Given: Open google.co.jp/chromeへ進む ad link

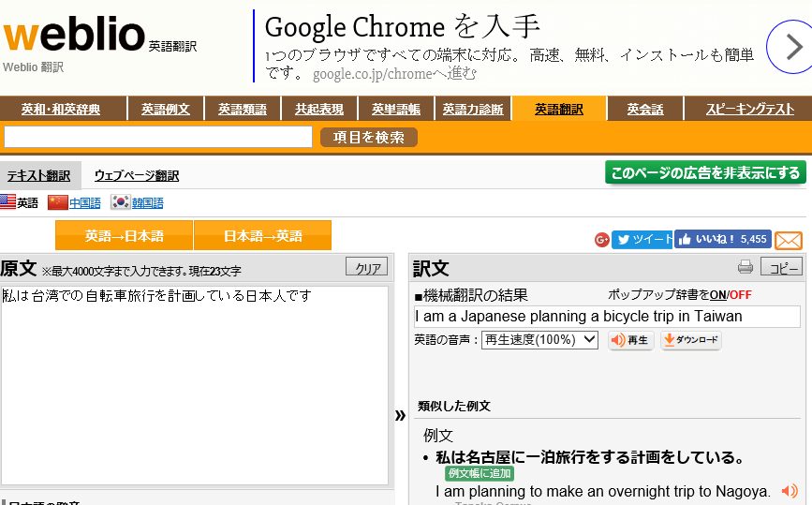Looking at the screenshot, I should click(394, 74).
